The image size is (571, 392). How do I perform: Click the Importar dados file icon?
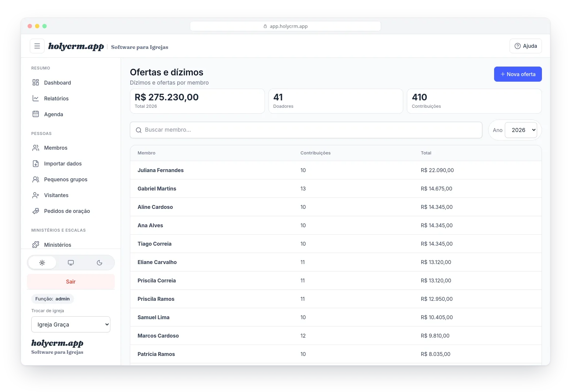click(36, 164)
